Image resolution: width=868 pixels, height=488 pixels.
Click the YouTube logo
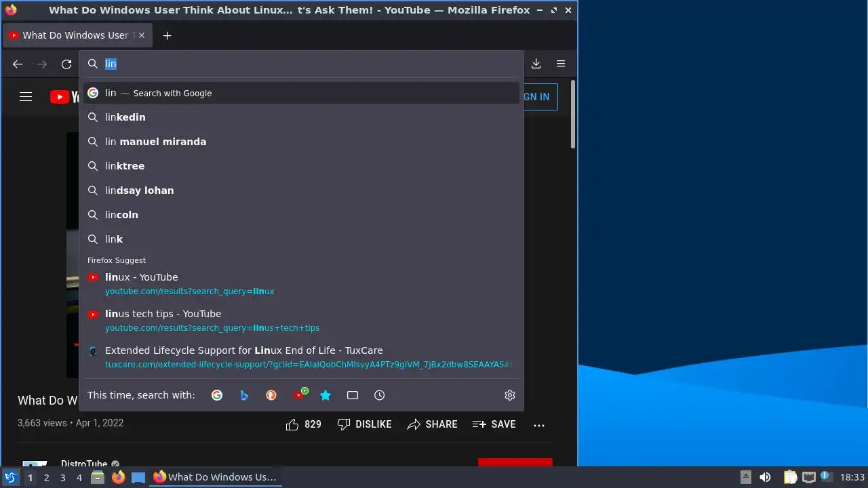[x=65, y=97]
